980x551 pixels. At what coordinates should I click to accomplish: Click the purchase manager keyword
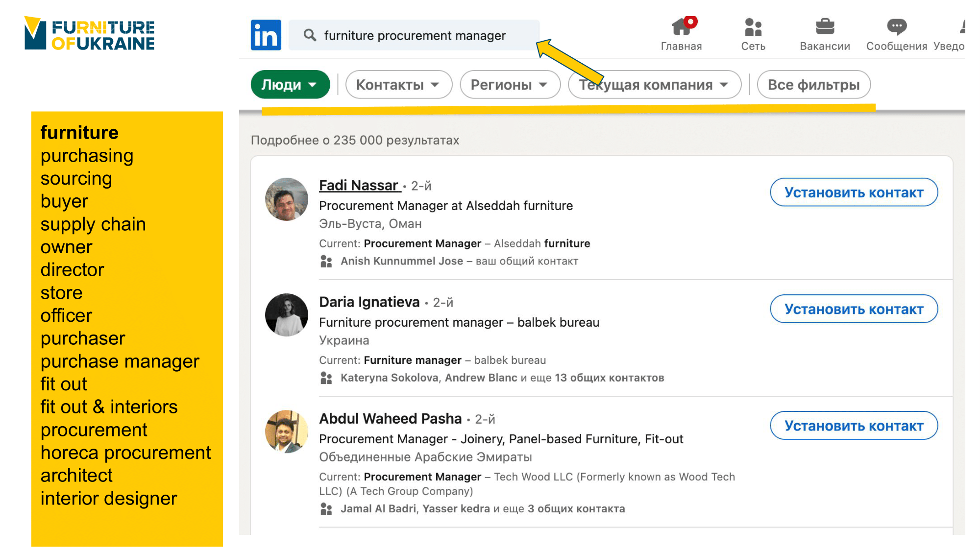pyautogui.click(x=120, y=361)
